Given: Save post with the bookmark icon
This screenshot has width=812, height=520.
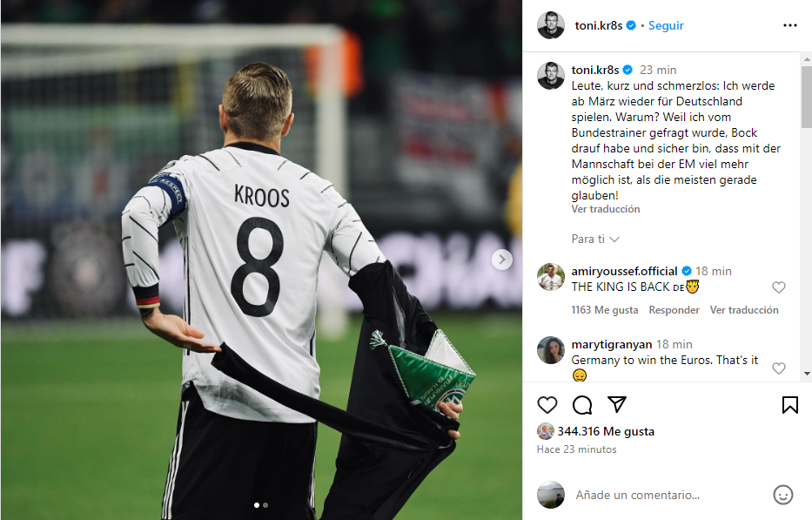Looking at the screenshot, I should point(789,405).
